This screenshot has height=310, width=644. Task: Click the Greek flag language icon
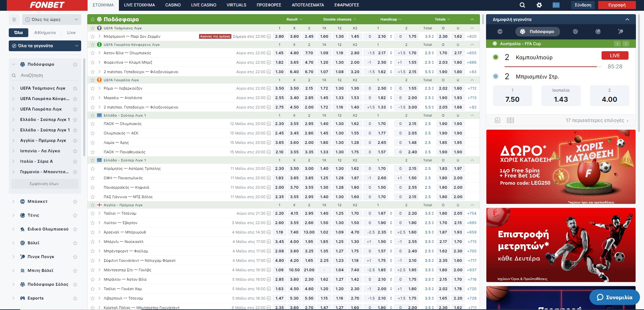556,5
